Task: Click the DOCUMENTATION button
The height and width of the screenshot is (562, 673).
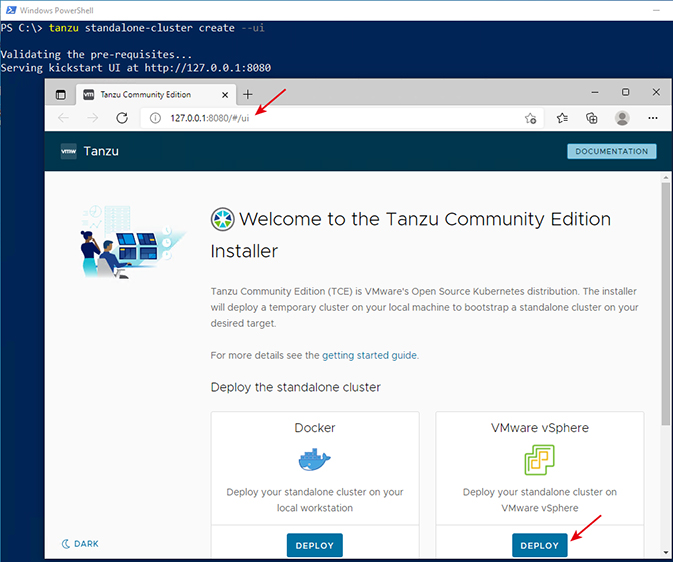Action: coord(612,151)
